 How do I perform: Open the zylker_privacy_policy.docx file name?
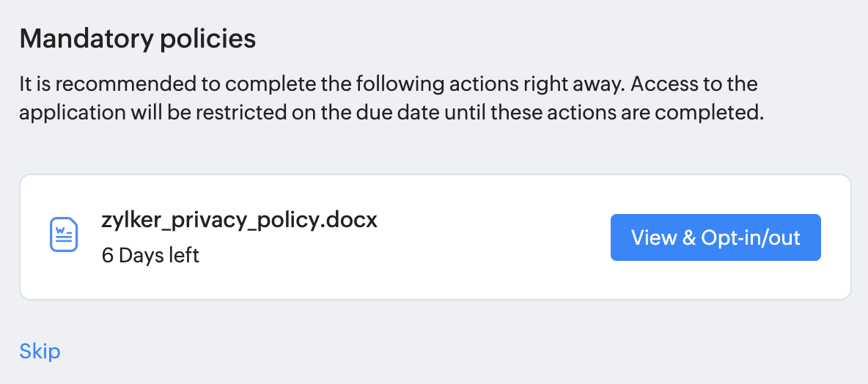pyautogui.click(x=239, y=221)
